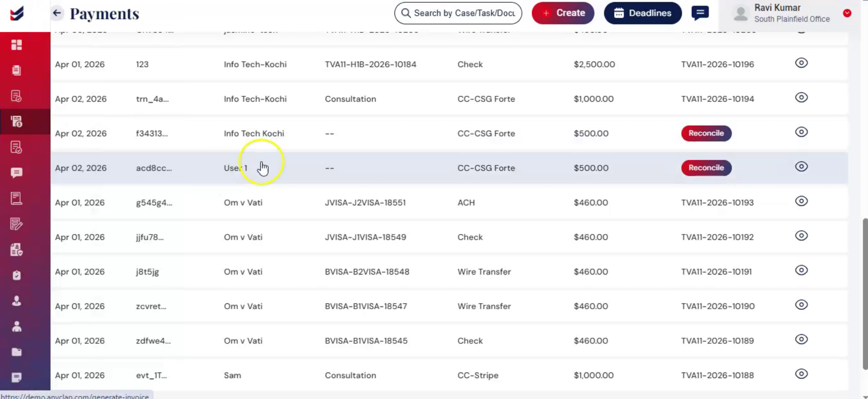The height and width of the screenshot is (399, 868).
Task: Click invoice number TVA11-2026-10193
Action: click(717, 203)
